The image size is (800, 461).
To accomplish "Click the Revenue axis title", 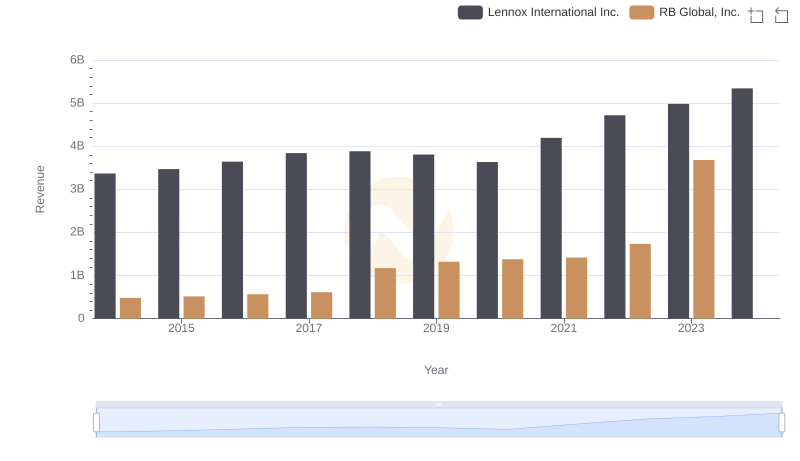I will tap(40, 189).
